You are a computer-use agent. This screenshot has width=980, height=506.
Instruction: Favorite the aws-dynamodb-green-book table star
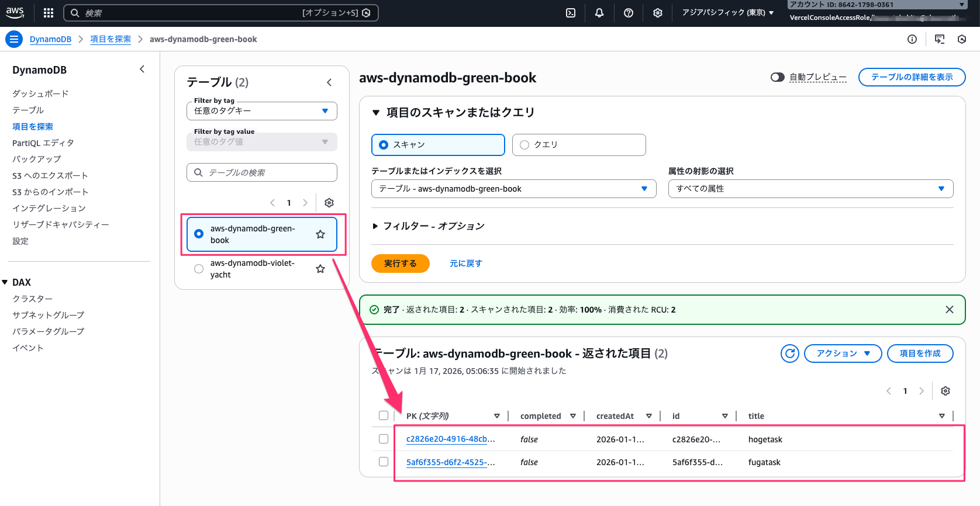(x=320, y=234)
